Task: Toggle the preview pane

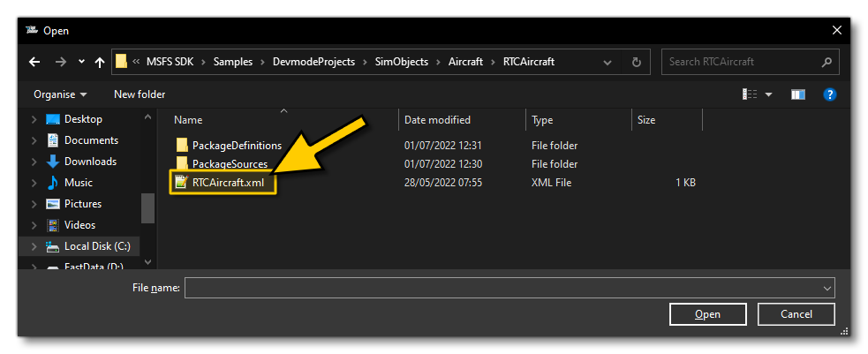Action: click(797, 94)
